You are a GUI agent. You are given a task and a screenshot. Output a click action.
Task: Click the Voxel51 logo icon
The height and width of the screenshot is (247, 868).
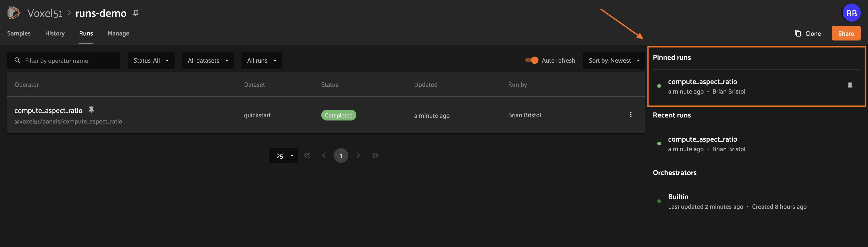pyautogui.click(x=14, y=13)
